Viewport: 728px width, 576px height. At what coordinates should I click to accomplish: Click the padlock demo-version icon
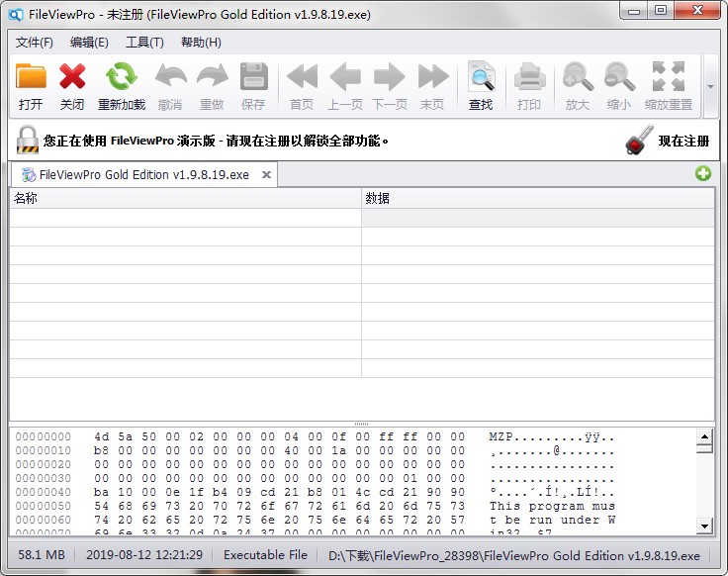[28, 140]
